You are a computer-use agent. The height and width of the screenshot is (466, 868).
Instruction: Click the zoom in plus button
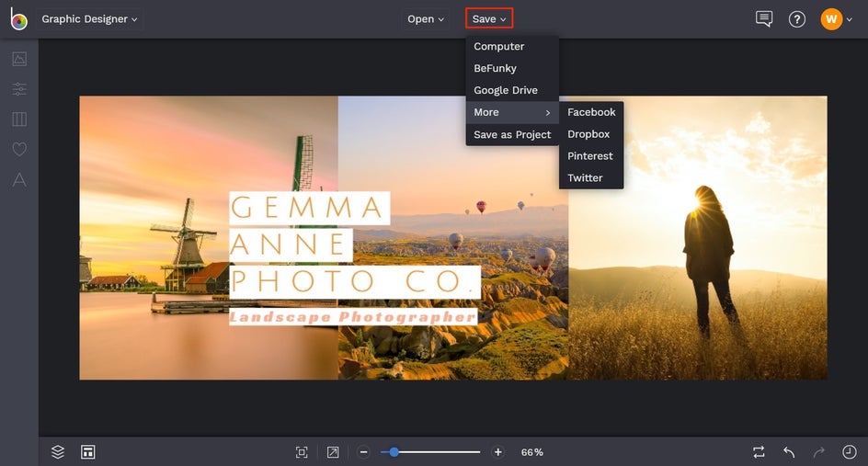[498, 452]
